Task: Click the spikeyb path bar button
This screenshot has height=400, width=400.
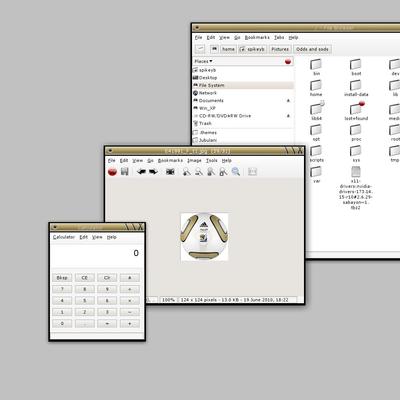Action: tap(252, 49)
